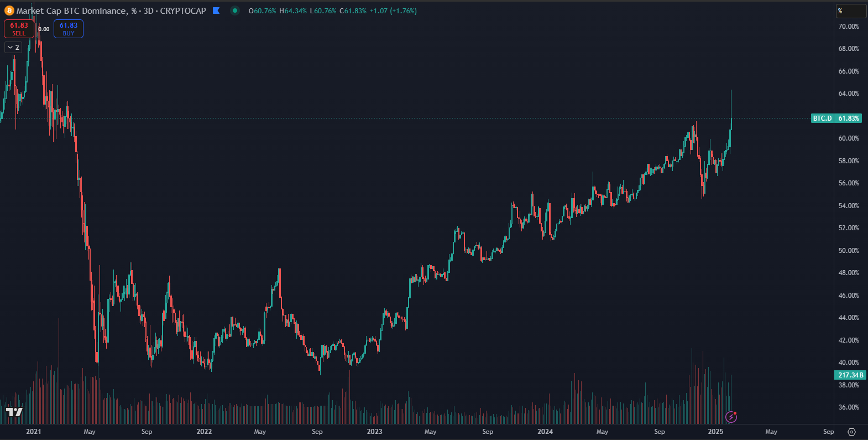Viewport: 868px width, 440px height.
Task: Click the 217.34B volume value label
Action: [850, 375]
